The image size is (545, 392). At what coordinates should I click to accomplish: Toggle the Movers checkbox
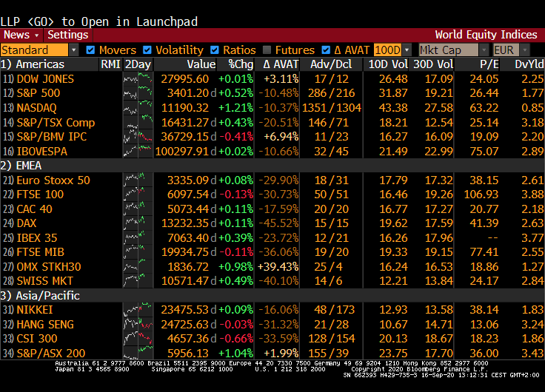(90, 50)
